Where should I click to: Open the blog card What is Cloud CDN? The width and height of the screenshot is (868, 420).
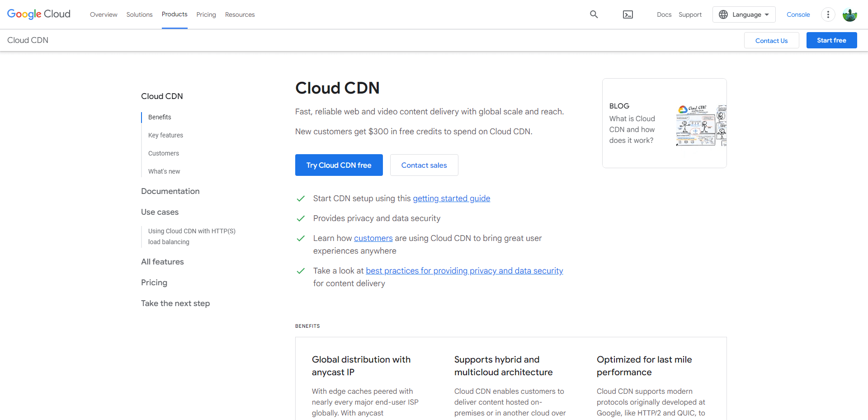665,123
